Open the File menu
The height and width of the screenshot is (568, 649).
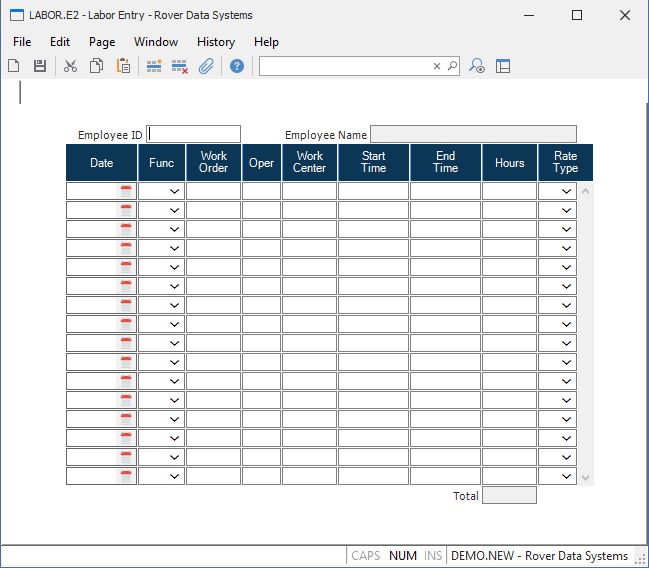22,42
